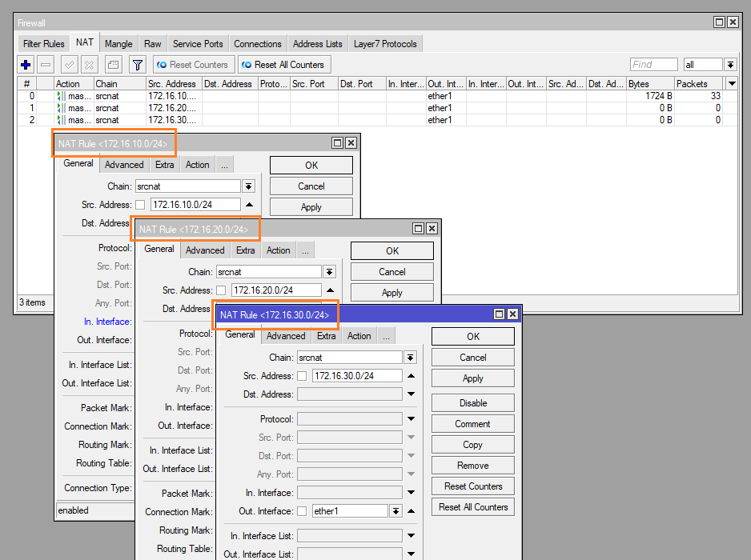Open Chain dropdown in 172.16.30.0/24 rule
This screenshot has width=751, height=560.
click(411, 358)
